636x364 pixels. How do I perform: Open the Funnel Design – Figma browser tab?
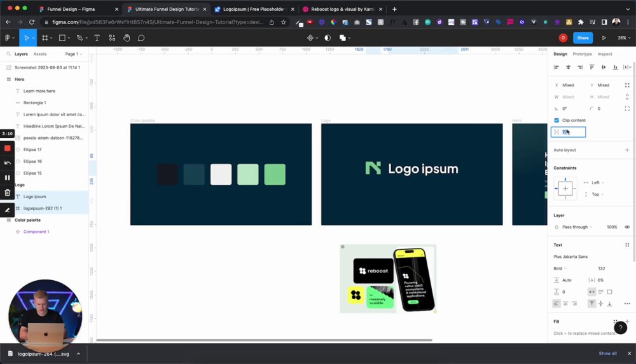[x=79, y=9]
